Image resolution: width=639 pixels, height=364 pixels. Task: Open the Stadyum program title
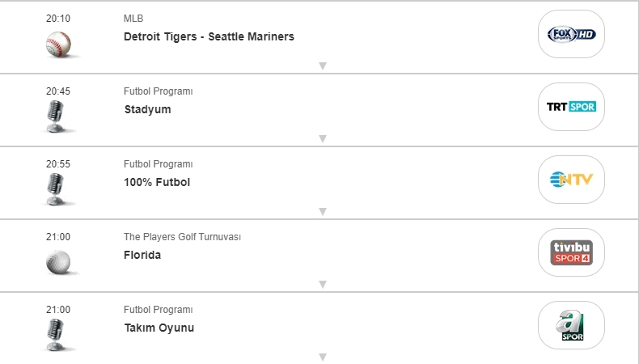point(147,109)
